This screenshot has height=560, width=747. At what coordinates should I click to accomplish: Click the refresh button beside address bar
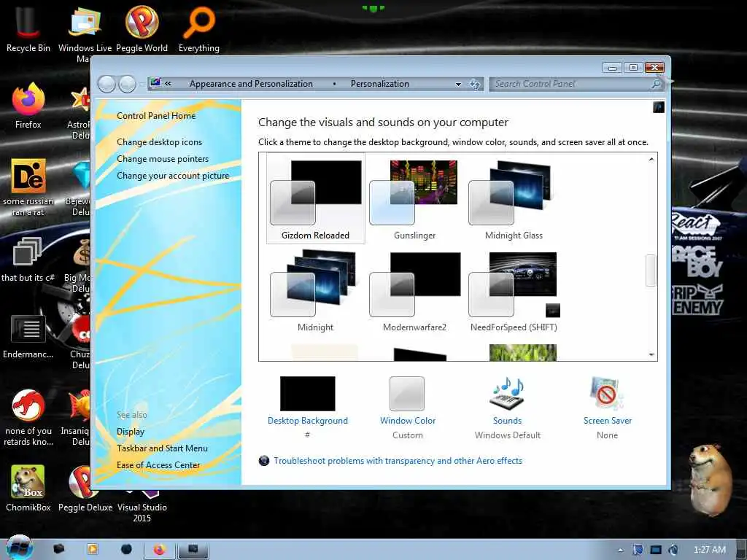pos(475,85)
